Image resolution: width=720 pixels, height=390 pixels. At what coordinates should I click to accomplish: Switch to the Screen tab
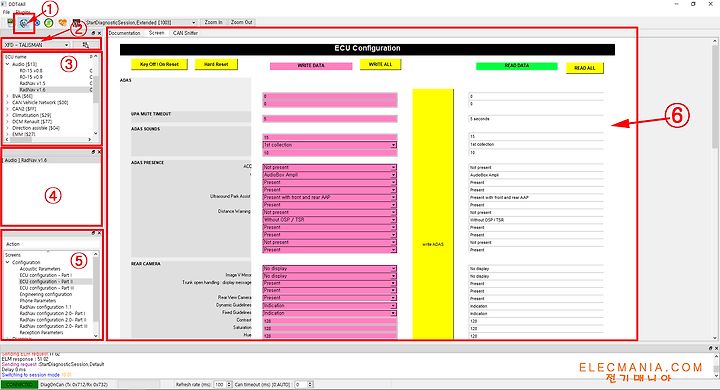pyautogui.click(x=156, y=33)
